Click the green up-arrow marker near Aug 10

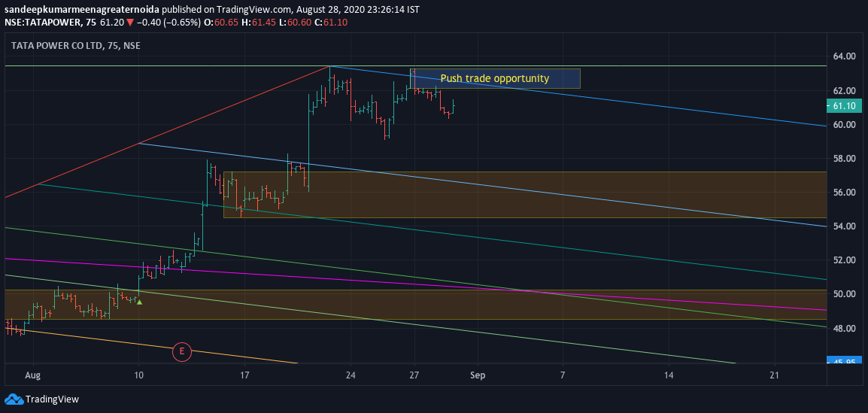click(139, 302)
